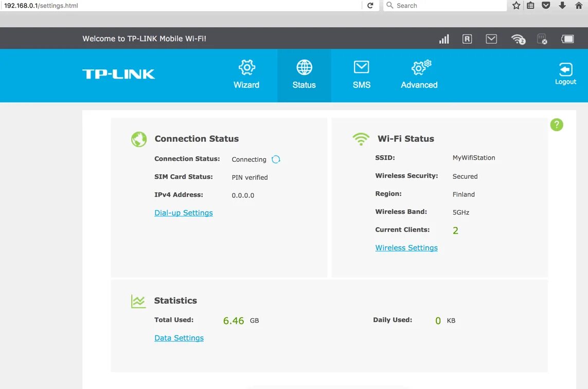This screenshot has height=389, width=588.
Task: Click the roaming R indicator icon
Action: click(467, 39)
